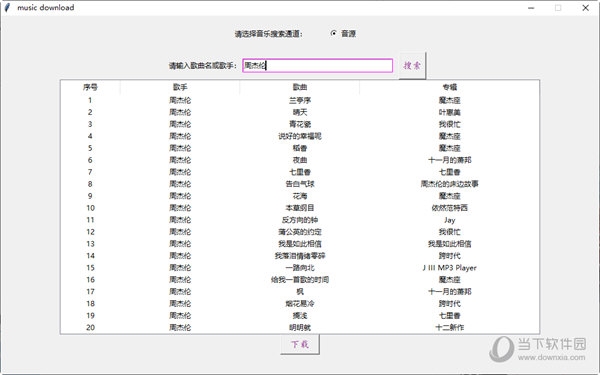
Task: Select 我是如此相信 in the song column
Action: pos(300,244)
